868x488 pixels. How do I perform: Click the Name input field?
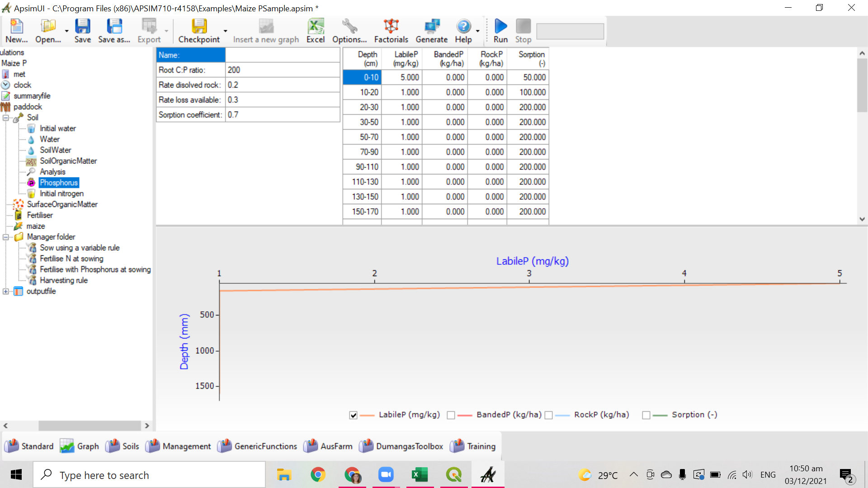(x=283, y=55)
